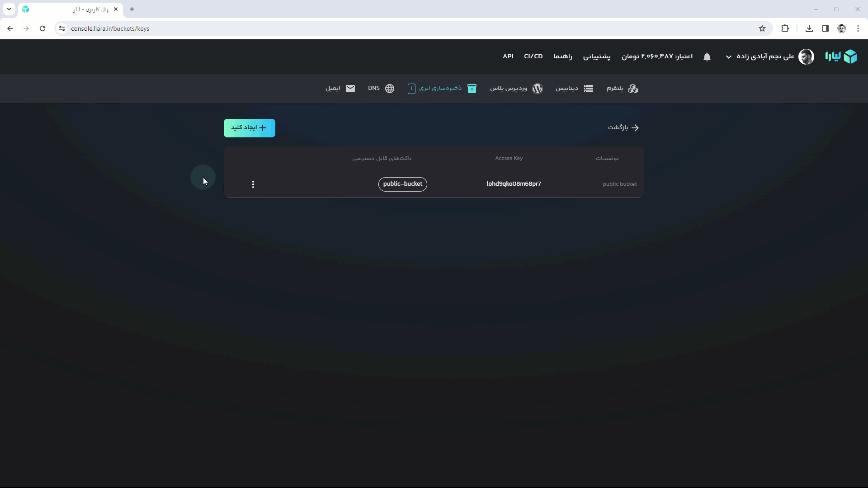Viewport: 868px width, 488px height.
Task: Click the باکت‌های قابل دسترسی column header
Action: coord(382,159)
